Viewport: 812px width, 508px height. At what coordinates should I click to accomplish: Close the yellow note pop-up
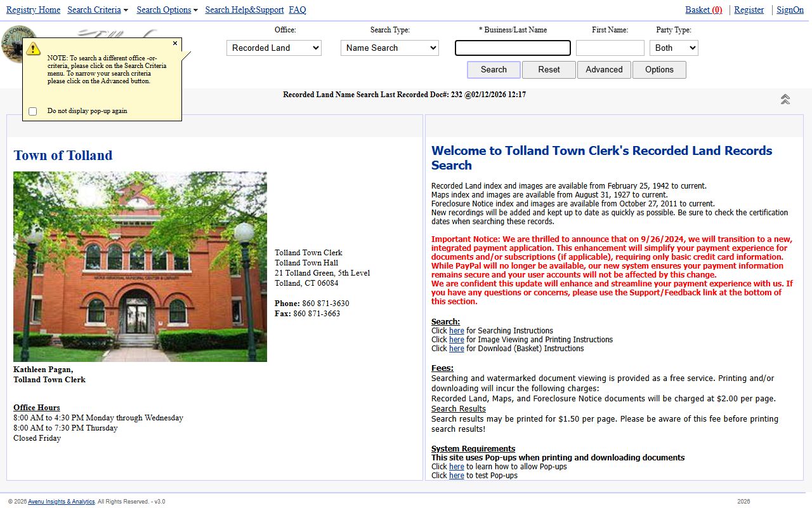coord(175,44)
